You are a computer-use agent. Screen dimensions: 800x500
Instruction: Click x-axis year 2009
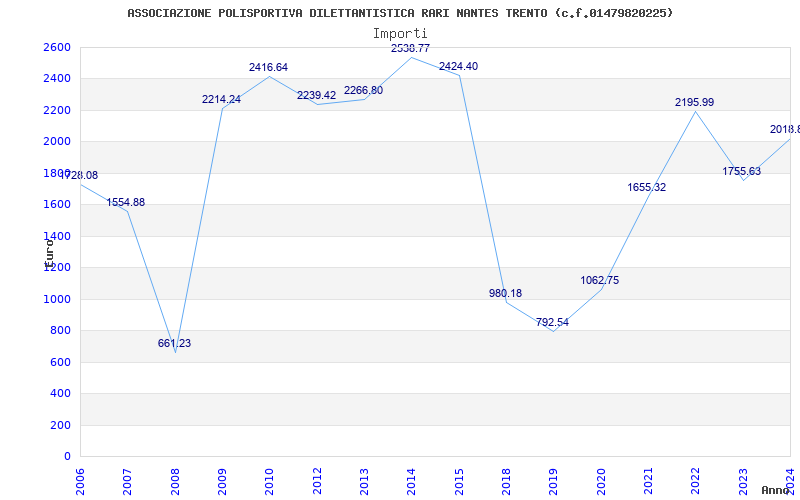pos(222,482)
